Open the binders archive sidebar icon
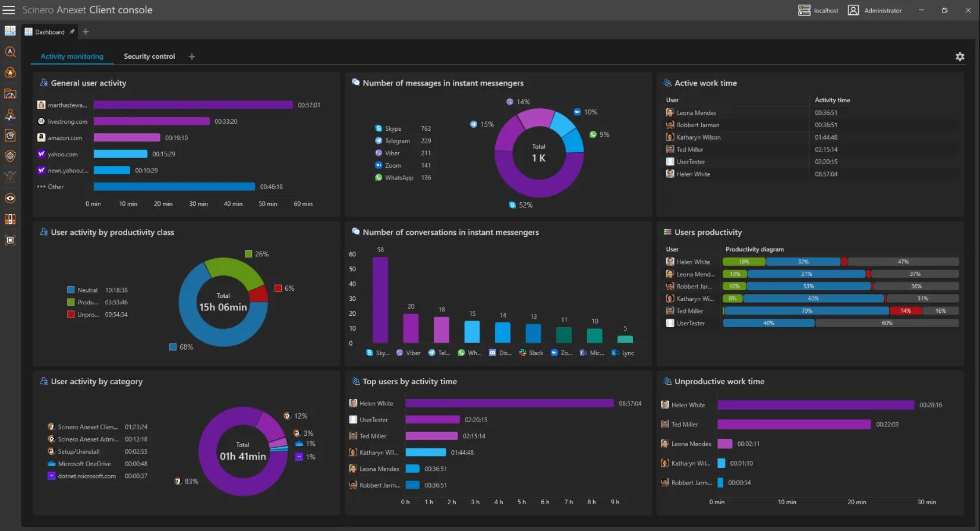 coord(10,219)
